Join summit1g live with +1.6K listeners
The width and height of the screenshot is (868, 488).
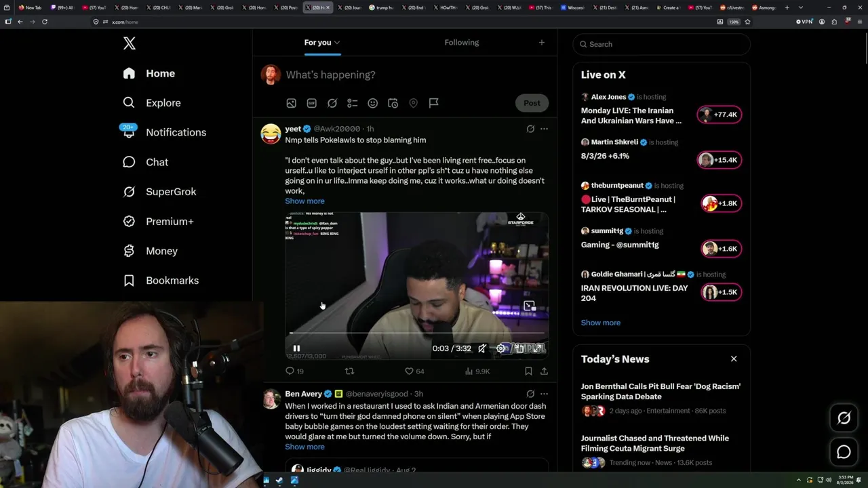[721, 249]
